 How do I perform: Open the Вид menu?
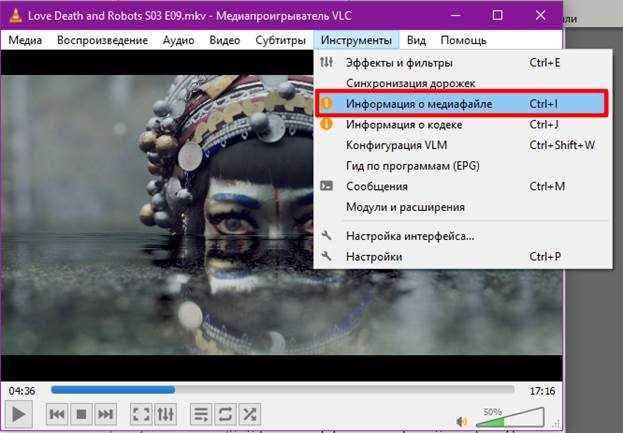(x=416, y=40)
